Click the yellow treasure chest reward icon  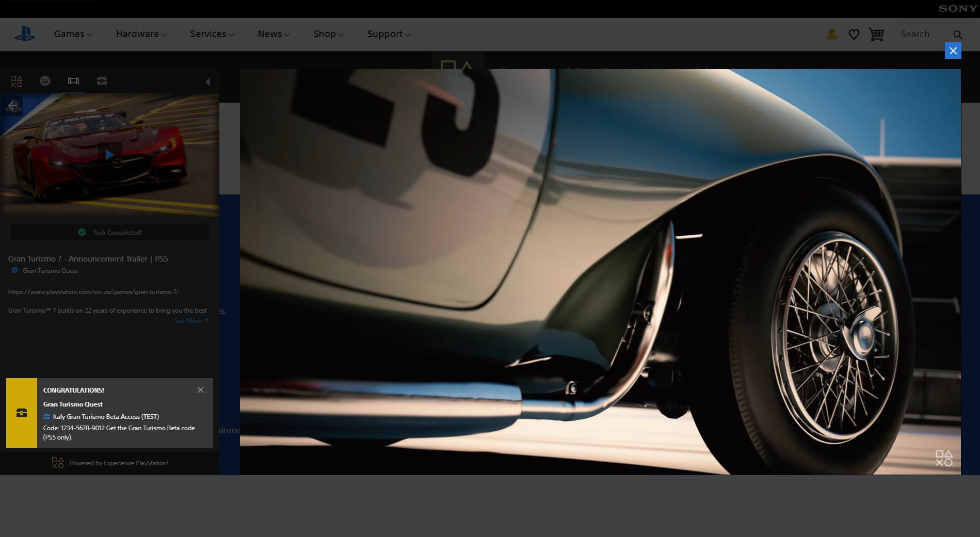(x=22, y=413)
